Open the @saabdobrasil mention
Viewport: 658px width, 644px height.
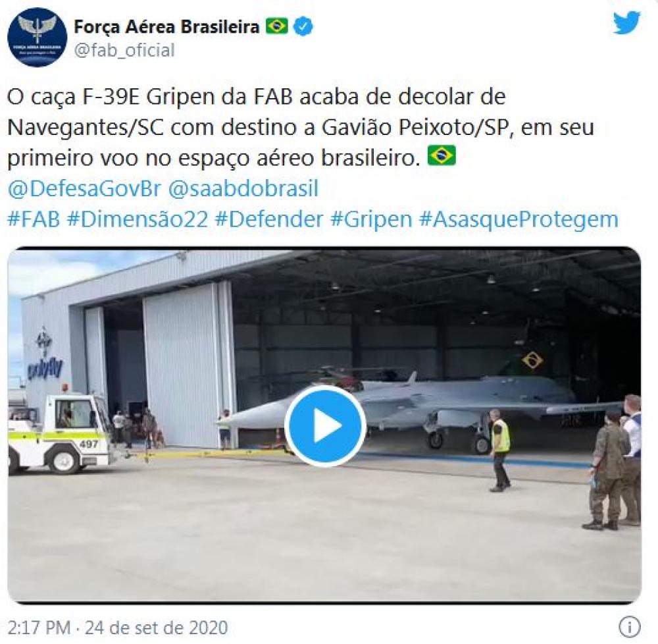(x=243, y=188)
